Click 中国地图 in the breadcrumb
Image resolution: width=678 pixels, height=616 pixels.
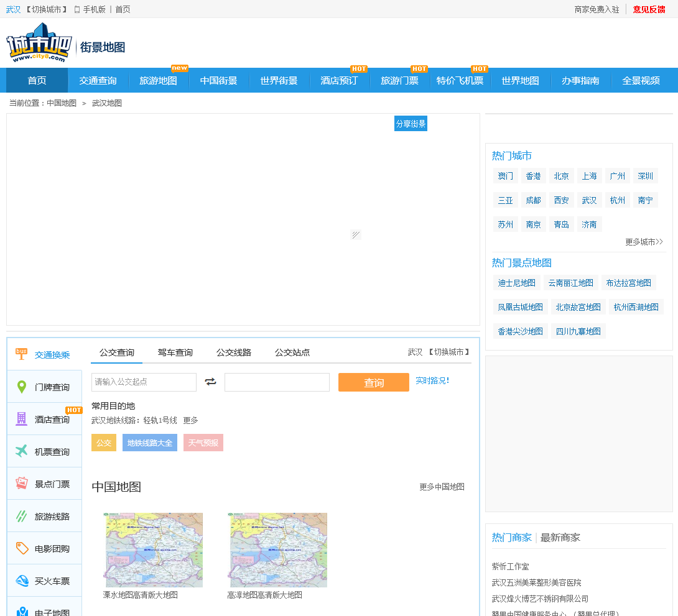click(x=62, y=103)
